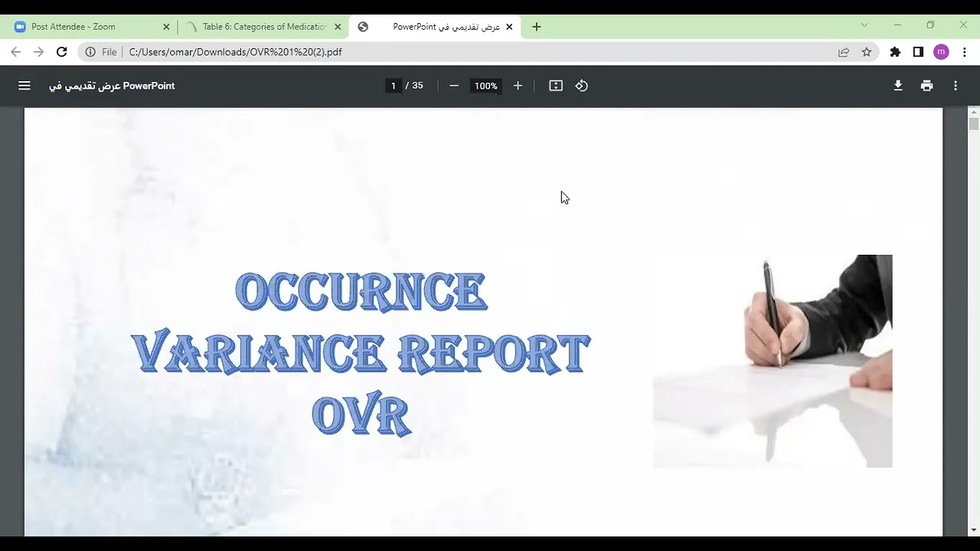Viewport: 980px width, 551px height.
Task: Click the VARIANCE REPORT heading
Action: tap(361, 353)
